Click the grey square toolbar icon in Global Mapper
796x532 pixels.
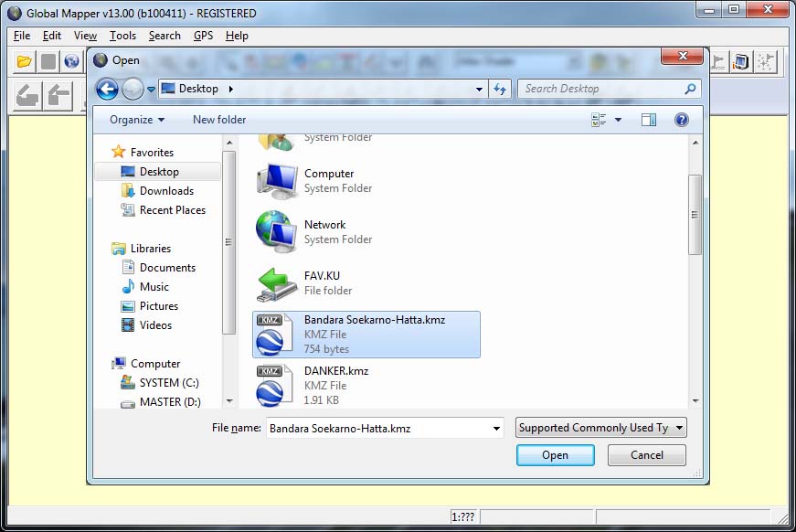[x=48, y=62]
